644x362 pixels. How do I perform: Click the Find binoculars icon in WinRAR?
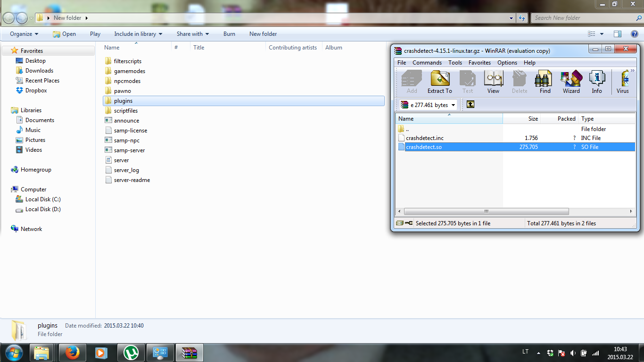coord(545,82)
